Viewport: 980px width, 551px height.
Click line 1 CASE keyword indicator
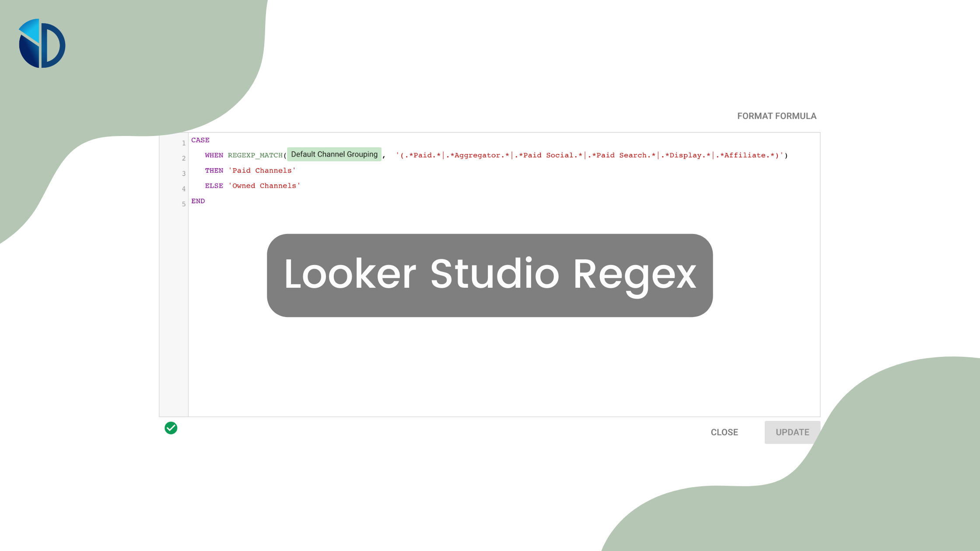(200, 140)
